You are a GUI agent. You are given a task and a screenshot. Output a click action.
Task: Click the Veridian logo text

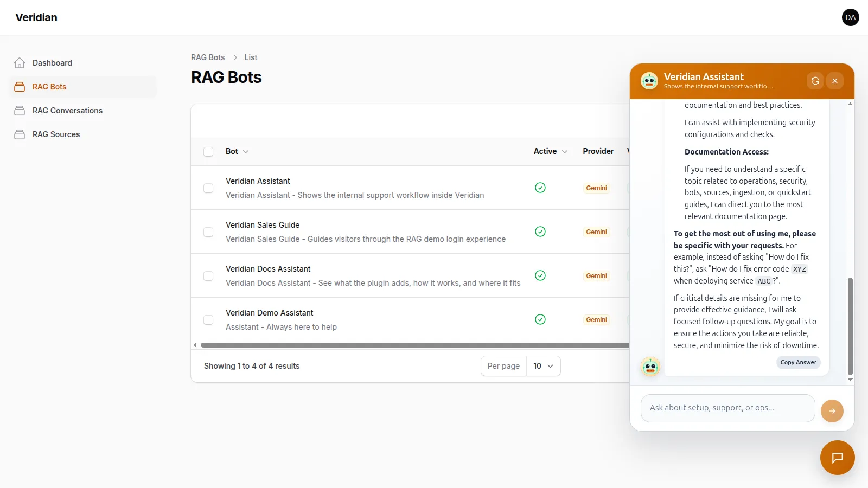pyautogui.click(x=36, y=17)
